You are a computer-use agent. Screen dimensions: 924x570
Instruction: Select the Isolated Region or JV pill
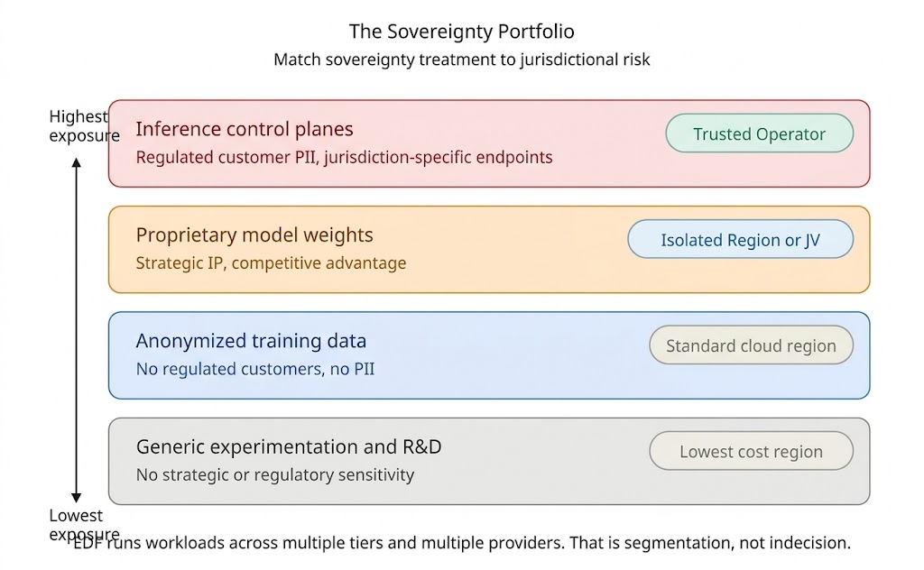point(740,240)
